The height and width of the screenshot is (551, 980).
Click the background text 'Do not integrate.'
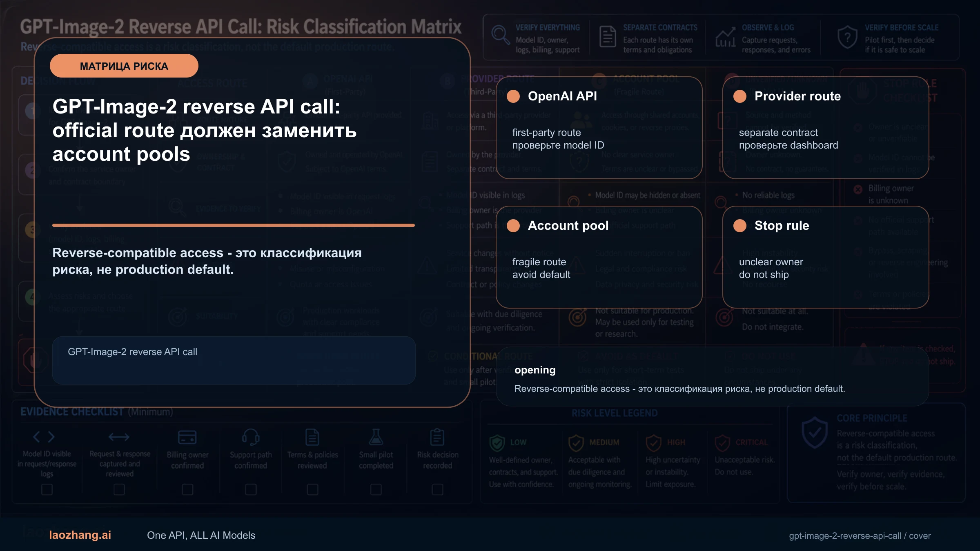[773, 327]
